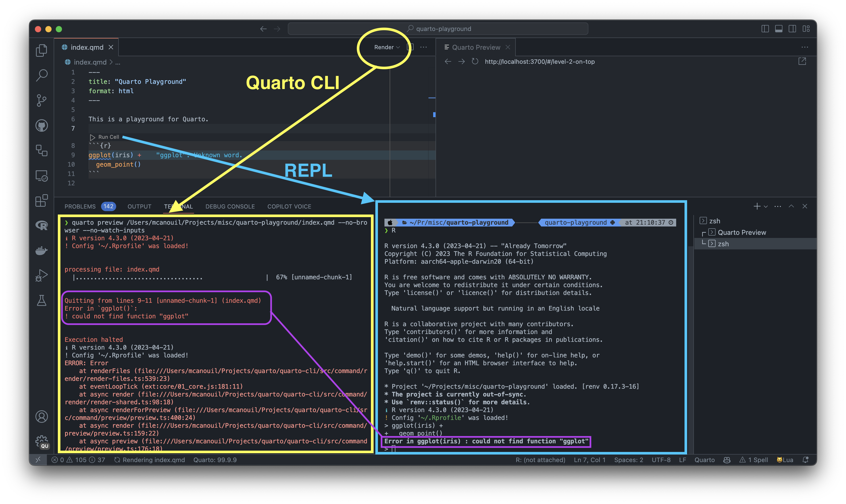Open the Render dropdown chevron

pyautogui.click(x=398, y=47)
